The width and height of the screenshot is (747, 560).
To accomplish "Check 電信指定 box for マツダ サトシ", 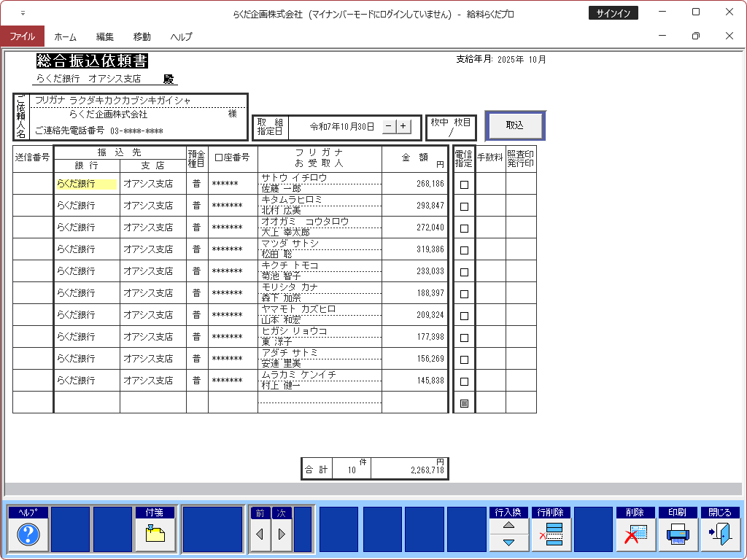I will tap(464, 250).
